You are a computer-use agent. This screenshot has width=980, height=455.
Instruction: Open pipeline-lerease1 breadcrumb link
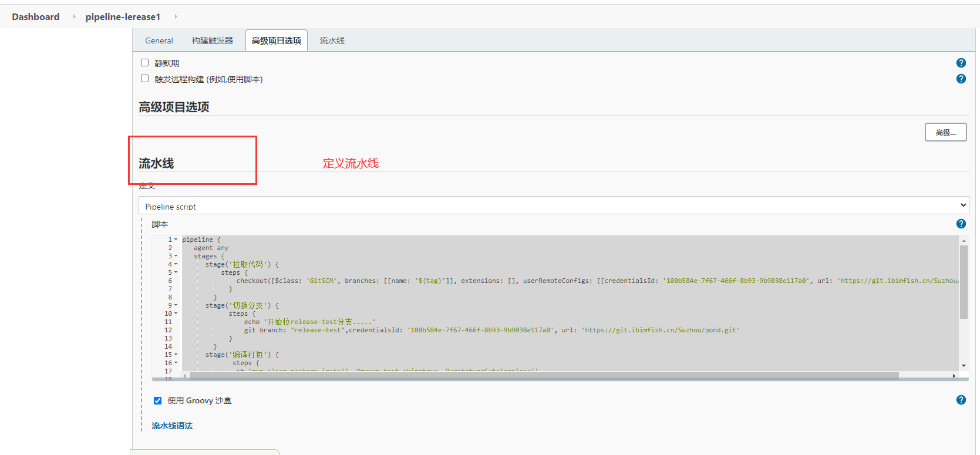[123, 16]
